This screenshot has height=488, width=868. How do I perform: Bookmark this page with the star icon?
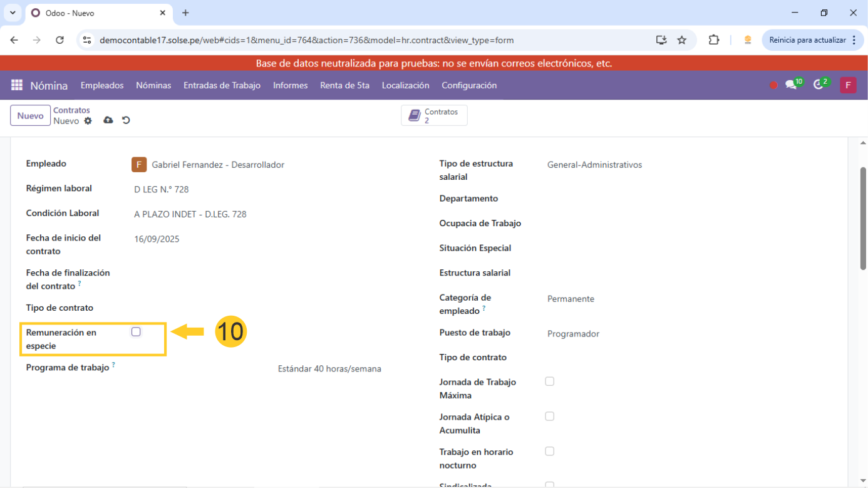coord(682,40)
